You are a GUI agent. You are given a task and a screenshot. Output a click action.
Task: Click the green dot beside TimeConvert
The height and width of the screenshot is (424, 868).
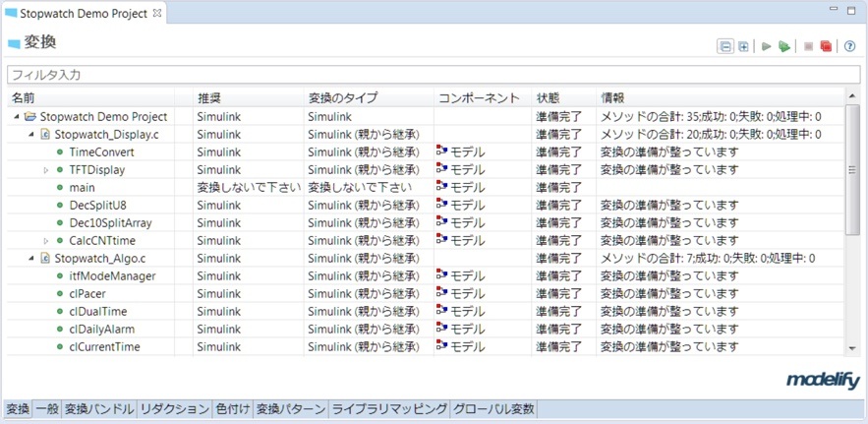click(x=60, y=151)
